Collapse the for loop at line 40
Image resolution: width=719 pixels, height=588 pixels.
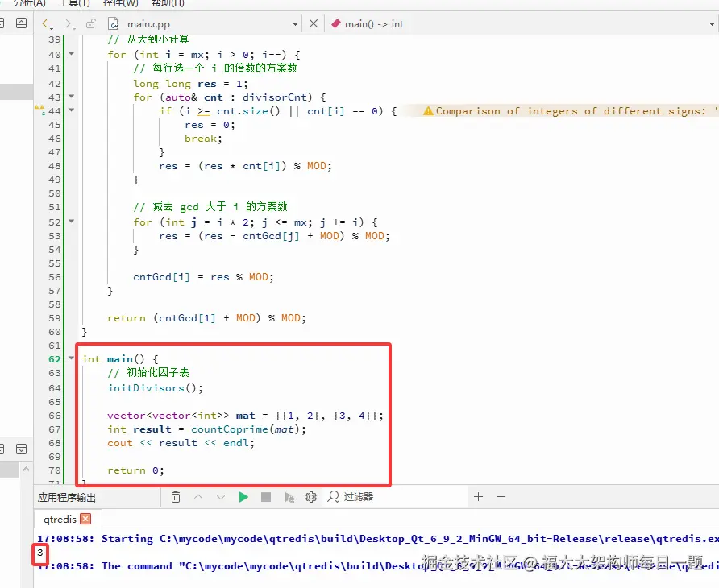click(72, 54)
